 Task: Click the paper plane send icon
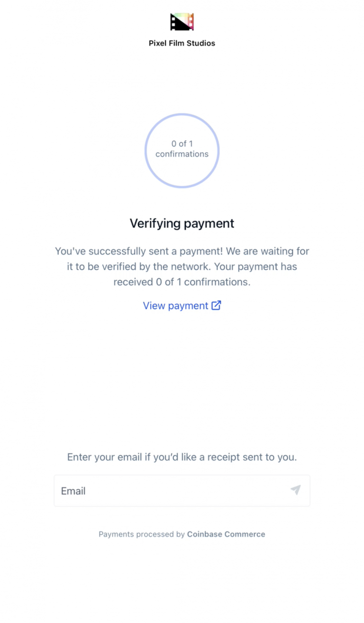tap(296, 490)
